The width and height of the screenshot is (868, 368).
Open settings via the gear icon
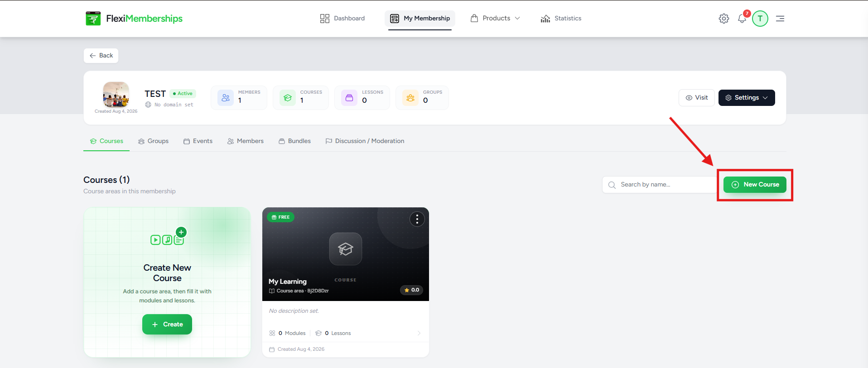[x=724, y=19]
